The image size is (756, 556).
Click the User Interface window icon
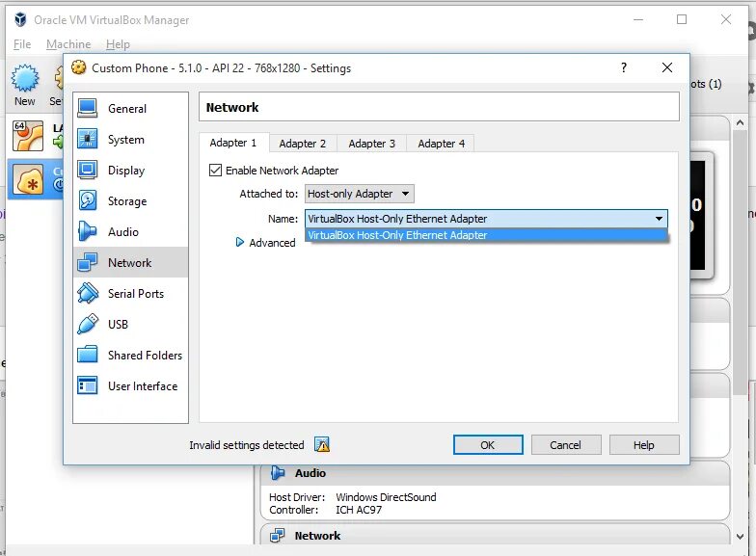click(x=87, y=385)
